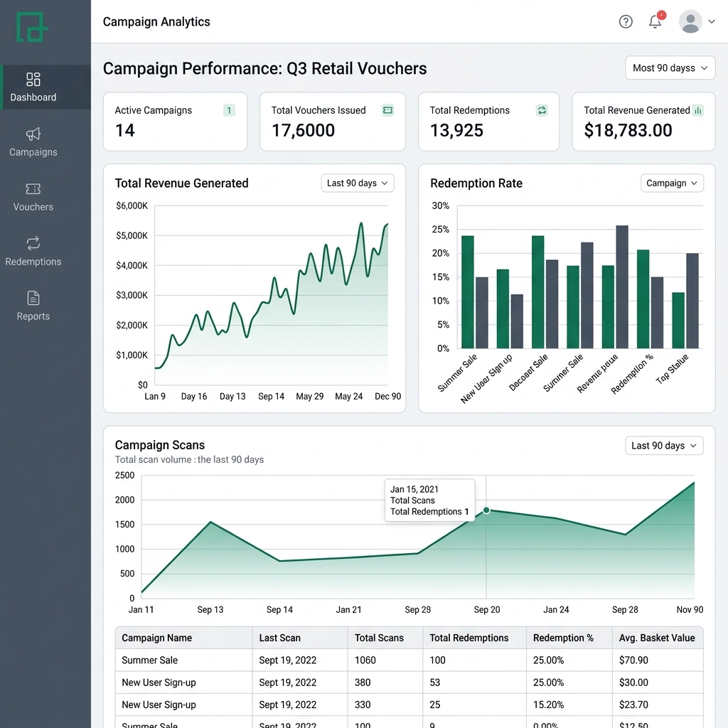Click the Nov 90 scans axis label

(x=690, y=609)
